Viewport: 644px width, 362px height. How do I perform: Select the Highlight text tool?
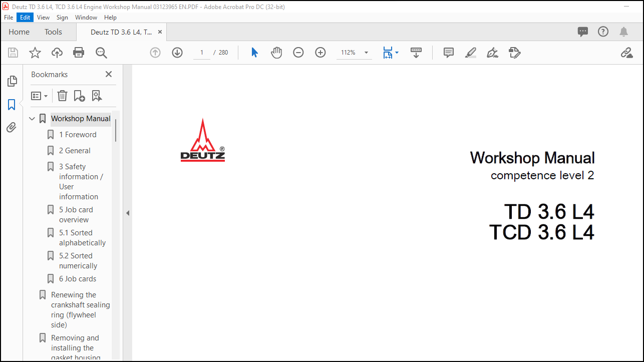471,53
